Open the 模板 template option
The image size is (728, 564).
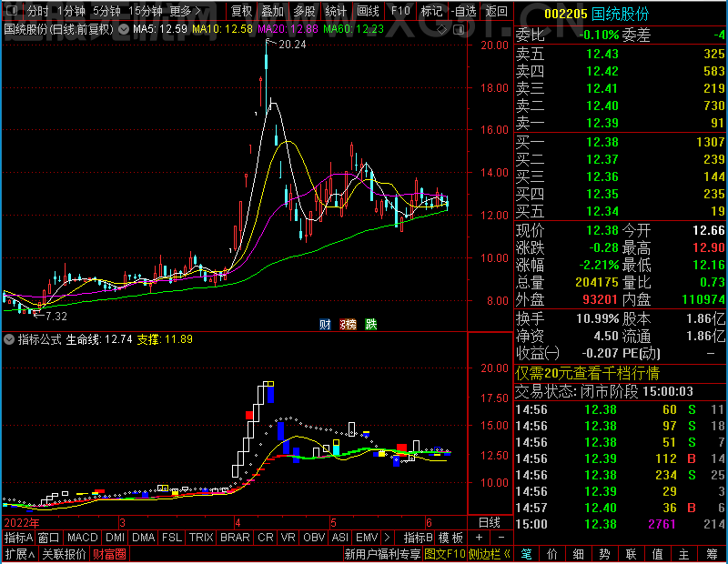coord(450,538)
